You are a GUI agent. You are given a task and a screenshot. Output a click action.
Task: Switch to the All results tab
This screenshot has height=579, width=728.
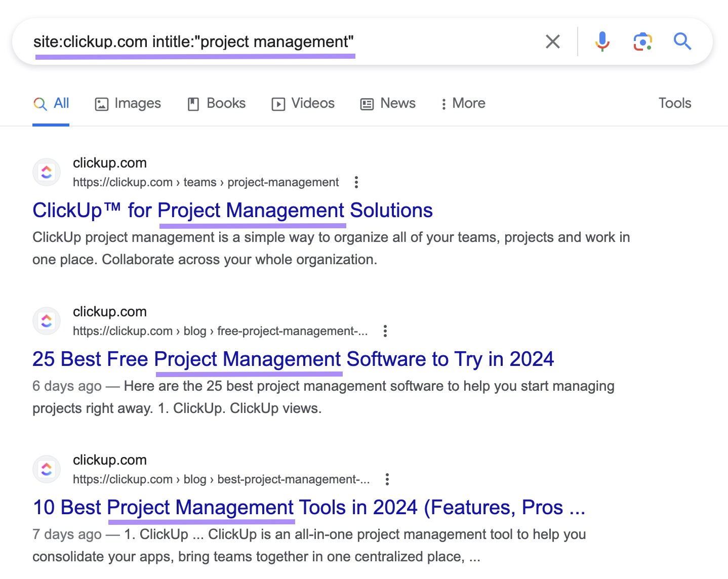click(x=51, y=103)
